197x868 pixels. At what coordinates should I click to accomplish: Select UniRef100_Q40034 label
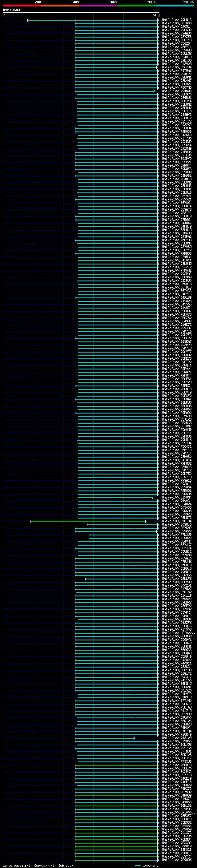click(x=177, y=501)
